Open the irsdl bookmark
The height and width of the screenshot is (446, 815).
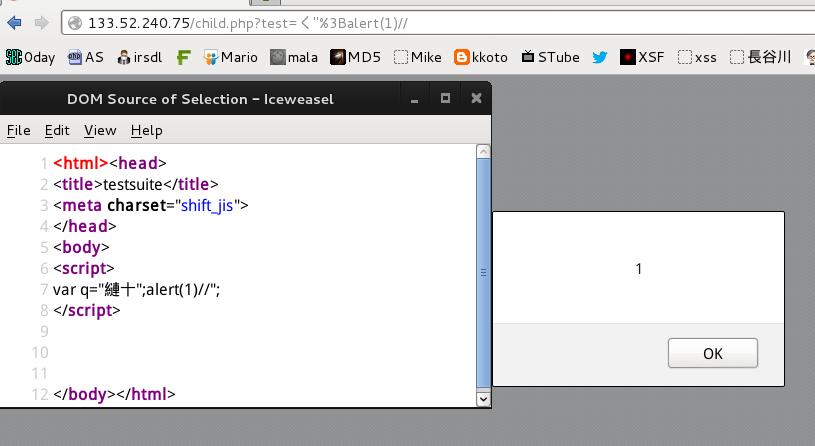tap(140, 57)
